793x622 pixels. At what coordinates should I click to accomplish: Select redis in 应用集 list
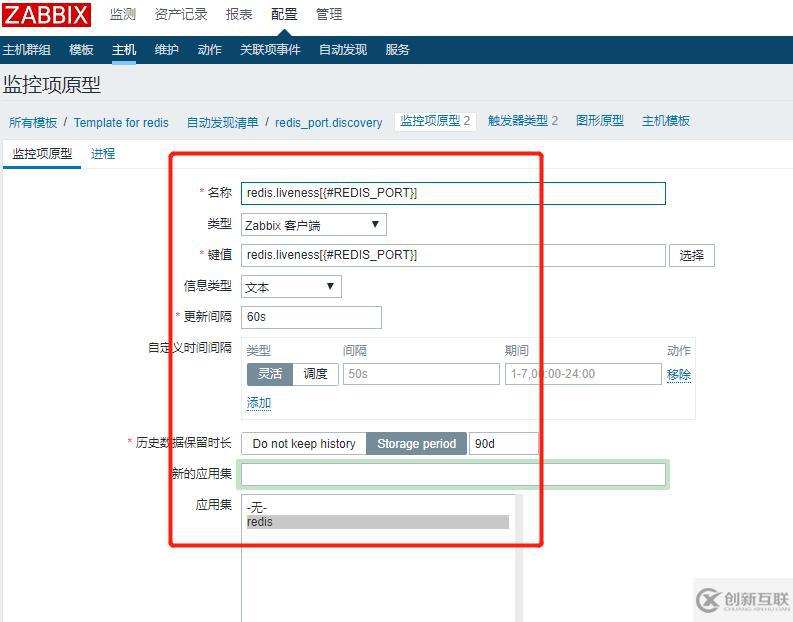pyautogui.click(x=378, y=522)
